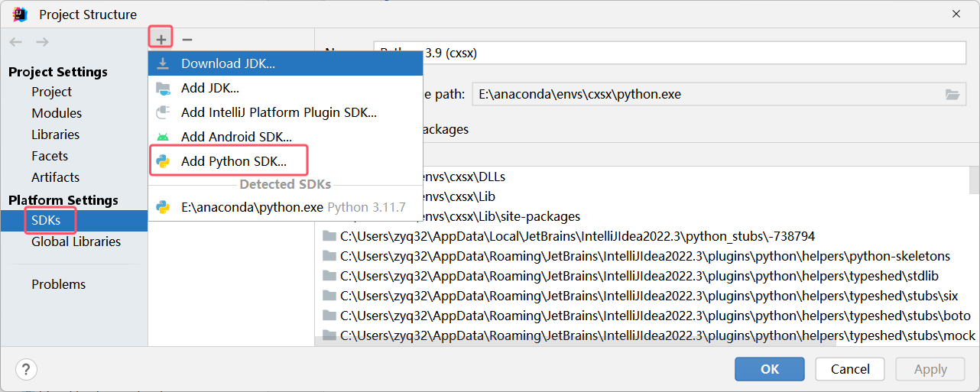
Task: Choose Add Android SDK... menu entry
Action: pos(285,137)
